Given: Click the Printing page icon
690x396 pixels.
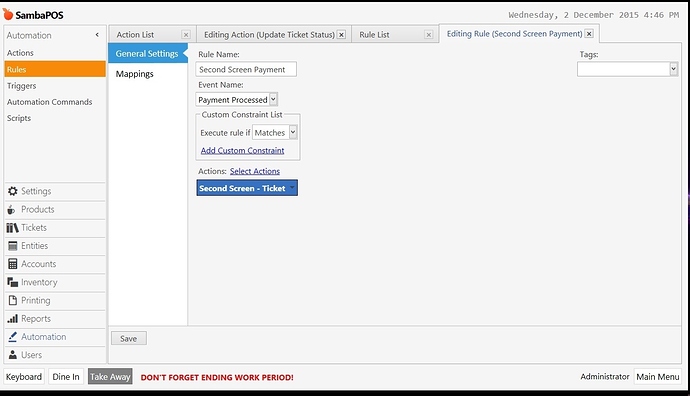Looking at the screenshot, I should click(13, 300).
